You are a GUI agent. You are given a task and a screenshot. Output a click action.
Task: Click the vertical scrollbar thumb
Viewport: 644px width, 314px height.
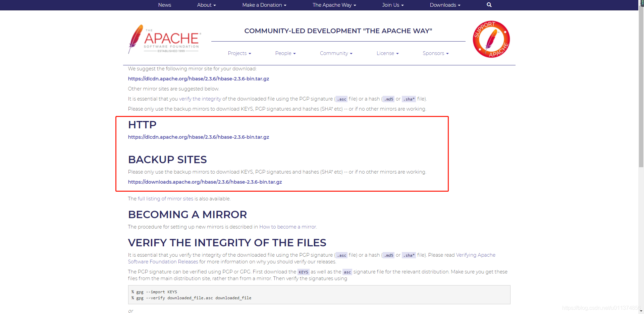641,87
